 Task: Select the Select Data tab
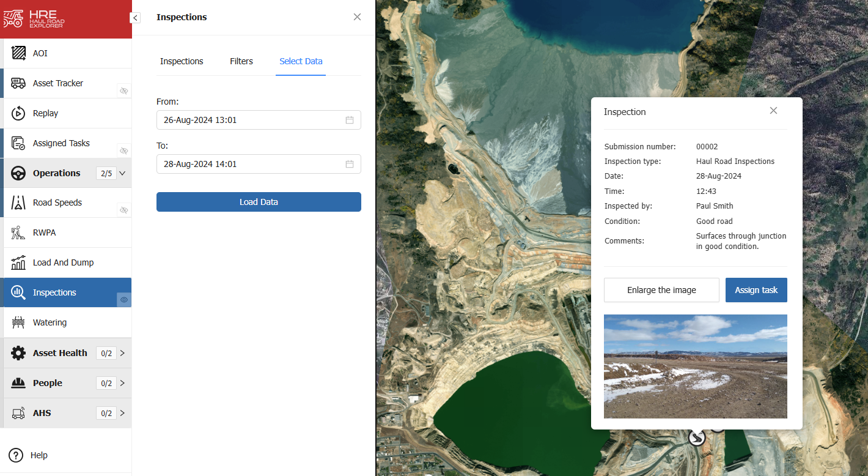pyautogui.click(x=301, y=61)
